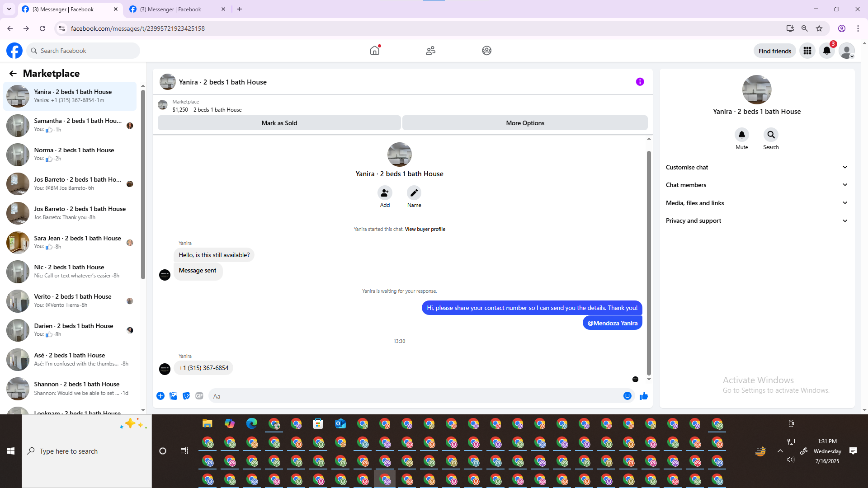Image resolution: width=868 pixels, height=488 pixels.
Task: Open the account profile menu
Action: [x=847, y=51]
